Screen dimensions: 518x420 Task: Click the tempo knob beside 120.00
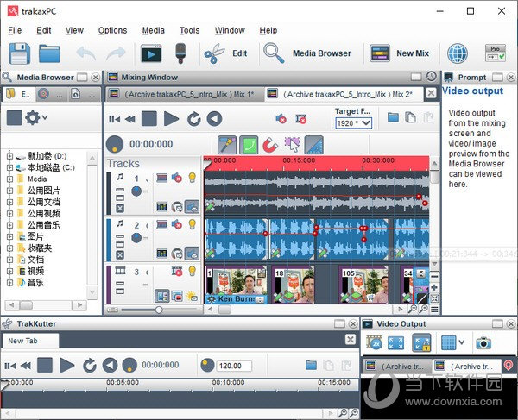point(207,365)
